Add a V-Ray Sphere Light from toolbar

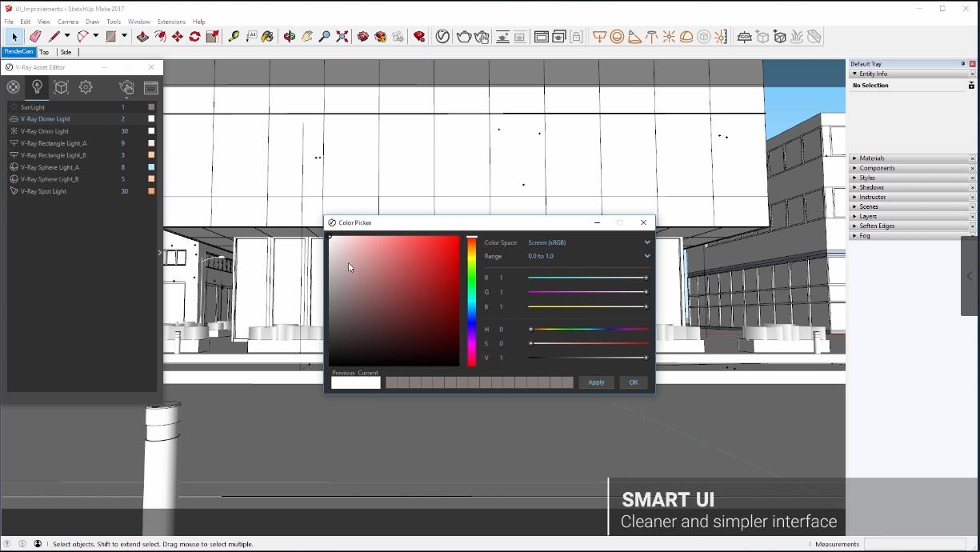(617, 37)
